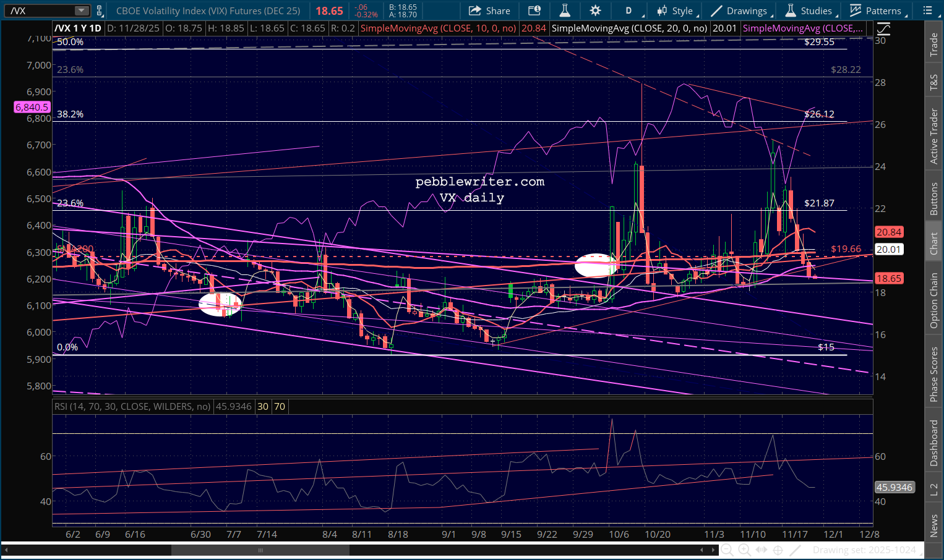Open the Phase Scores side tab
The width and height of the screenshot is (944, 560).
(933, 373)
